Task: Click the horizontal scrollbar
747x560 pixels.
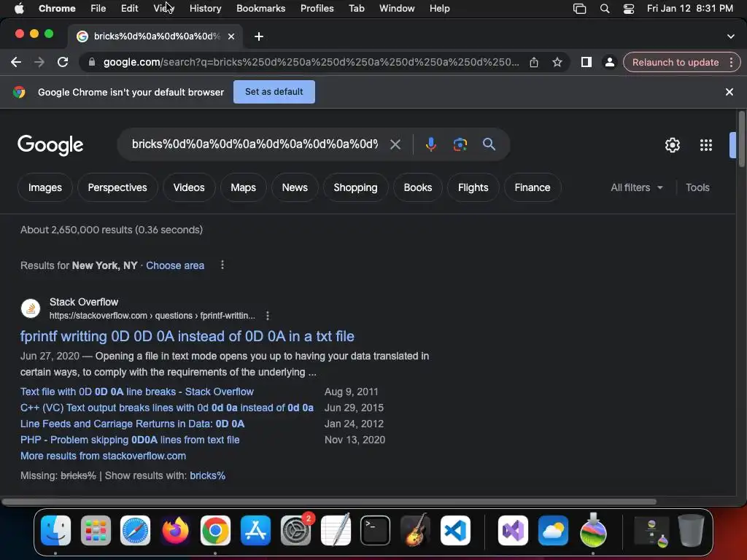Action: tap(329, 502)
